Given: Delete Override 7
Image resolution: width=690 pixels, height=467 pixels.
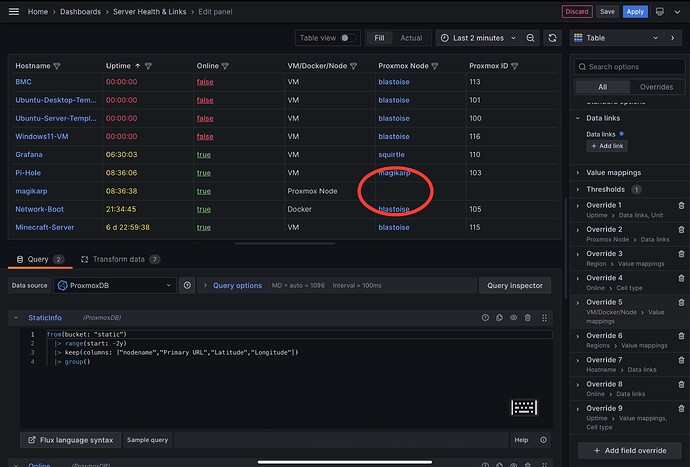Looking at the screenshot, I should click(x=681, y=360).
